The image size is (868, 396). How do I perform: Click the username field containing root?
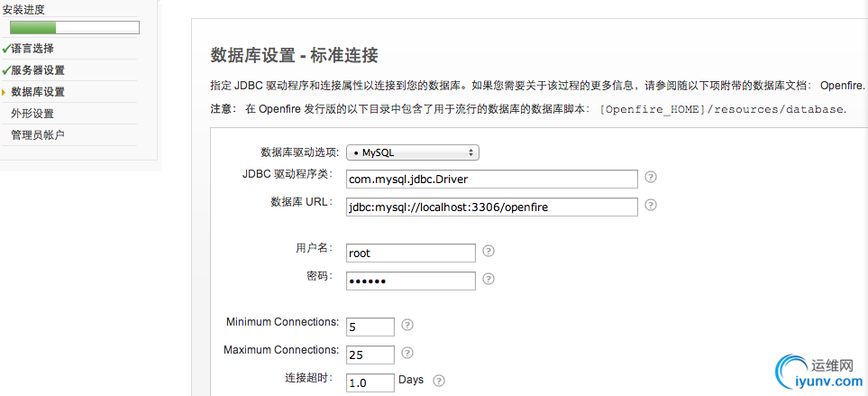411,253
